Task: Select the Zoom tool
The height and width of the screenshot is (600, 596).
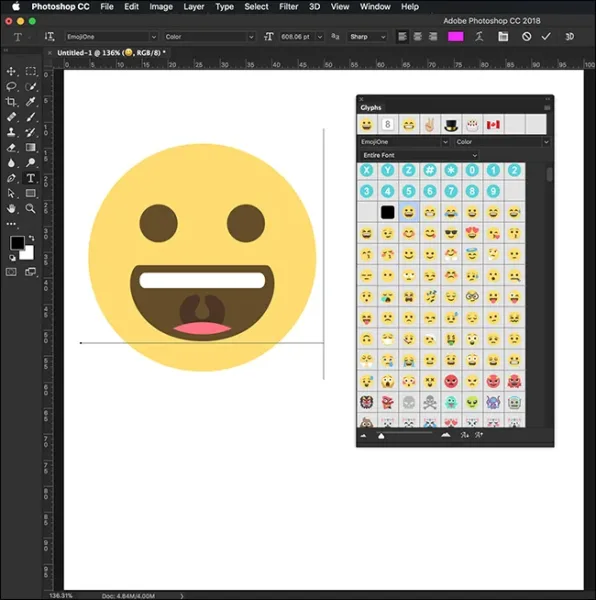Action: pyautogui.click(x=31, y=209)
